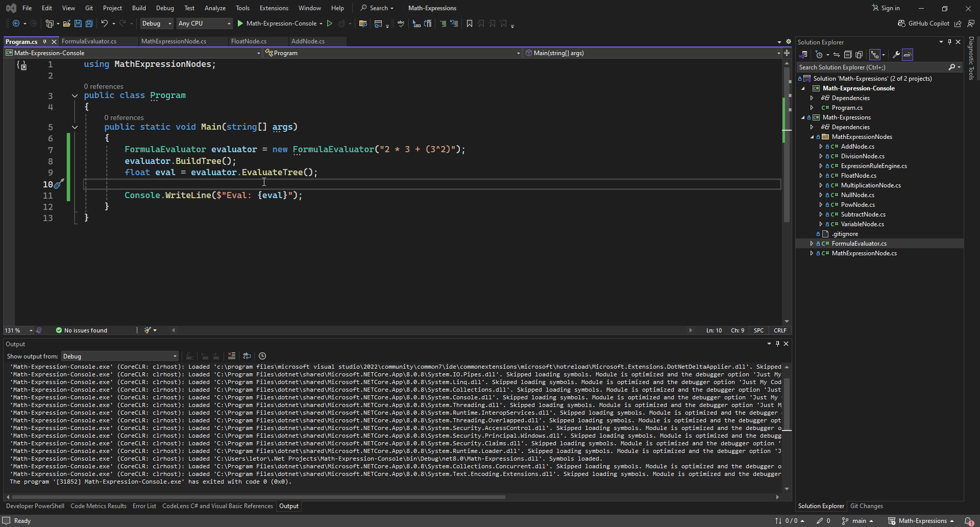Screen dimensions: 980x527
Task: Start debugging with the green Math-Expression-Console play button
Action: coord(240,23)
